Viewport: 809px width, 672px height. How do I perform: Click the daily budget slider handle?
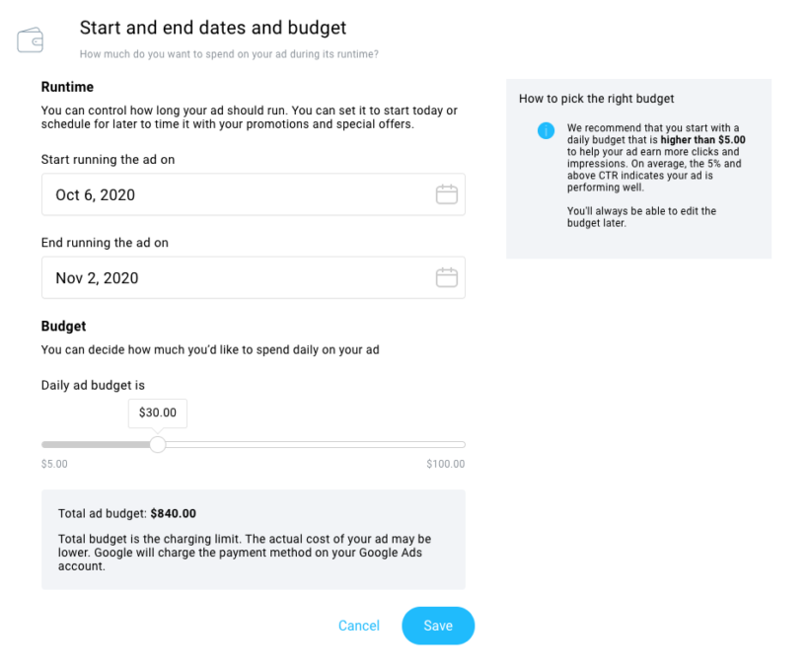click(158, 444)
